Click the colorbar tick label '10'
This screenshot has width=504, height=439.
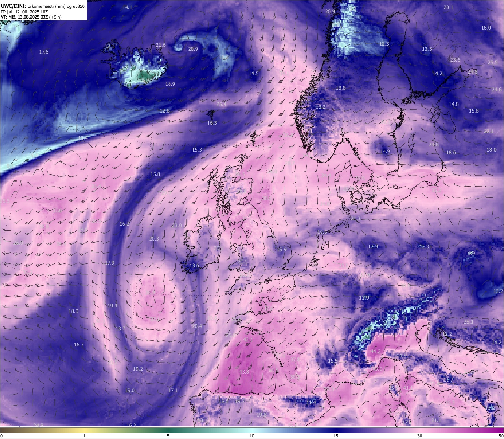(252, 436)
